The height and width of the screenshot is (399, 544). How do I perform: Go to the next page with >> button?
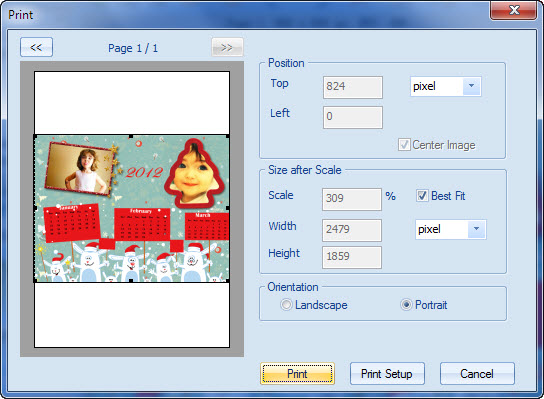227,47
